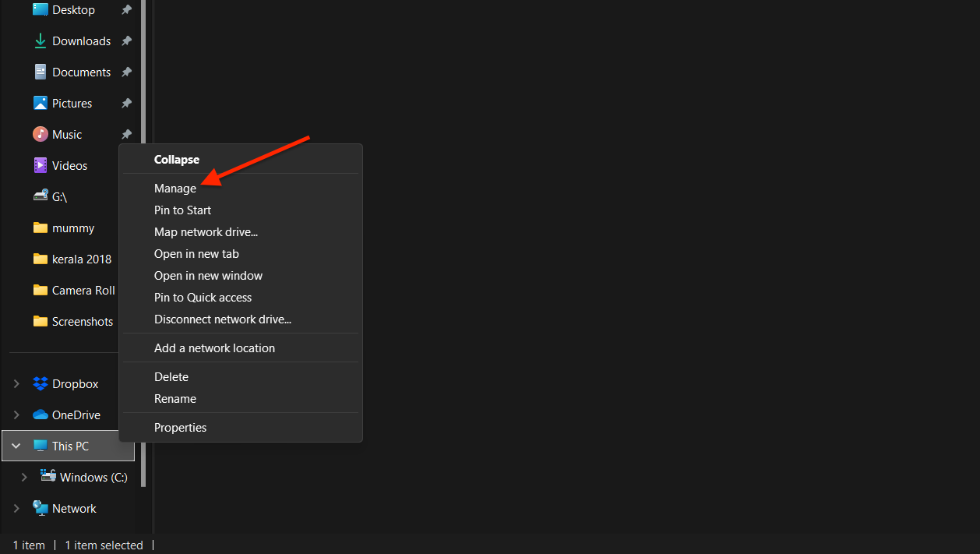The width and height of the screenshot is (980, 554).
Task: Expand the Windows (C:) drive node
Action: point(24,478)
